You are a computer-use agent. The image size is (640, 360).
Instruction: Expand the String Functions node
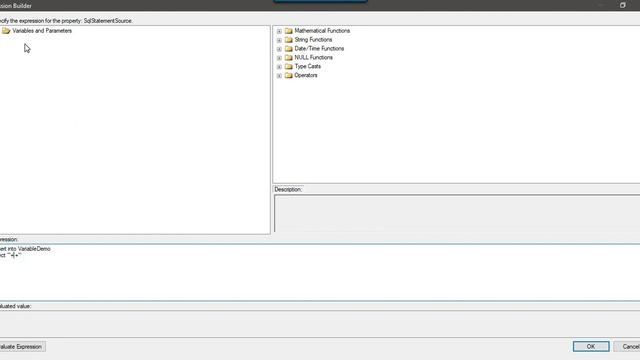click(279, 40)
